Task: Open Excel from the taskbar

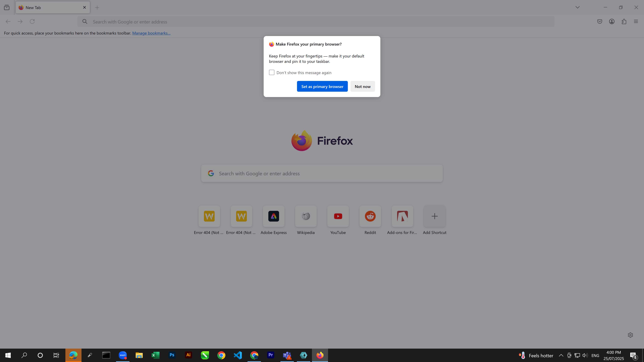Action: [155, 355]
